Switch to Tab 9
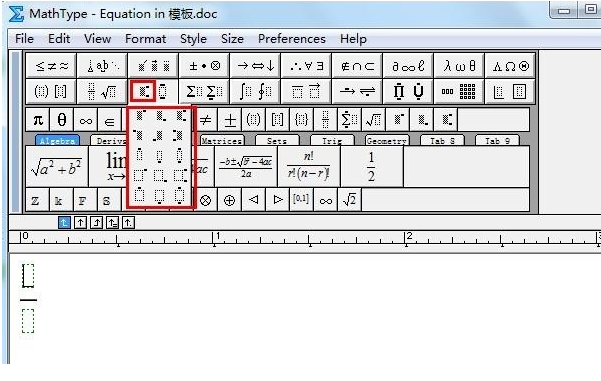The image size is (601, 381). pos(497,141)
